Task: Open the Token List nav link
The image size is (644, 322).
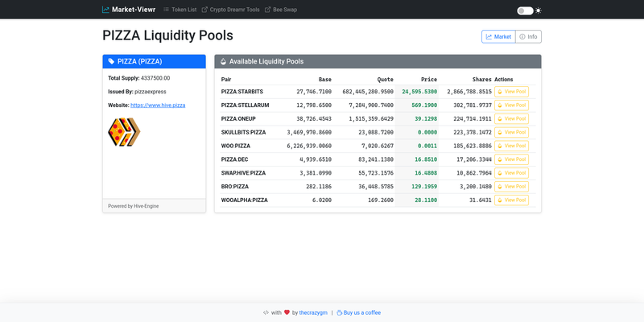Action: coord(180,10)
